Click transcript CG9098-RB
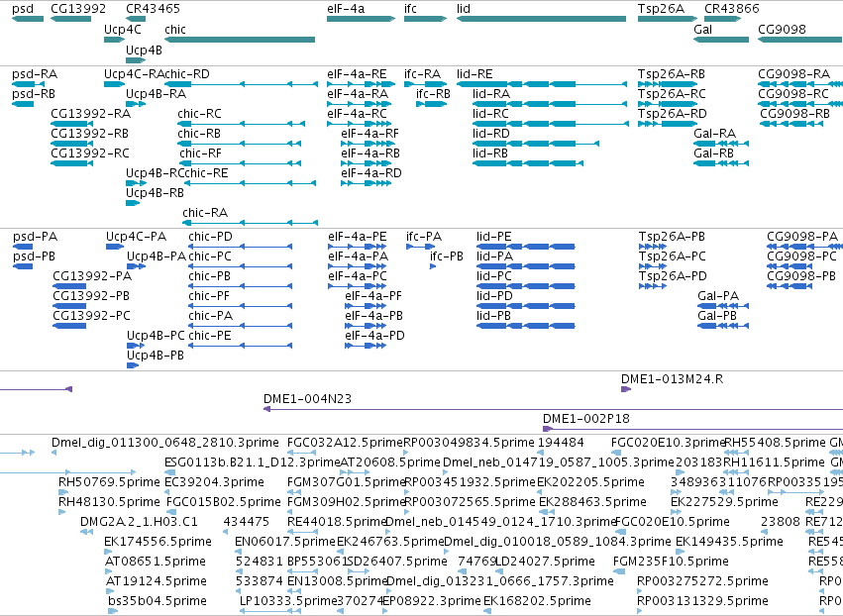This screenshot has height=616, width=843. click(791, 124)
